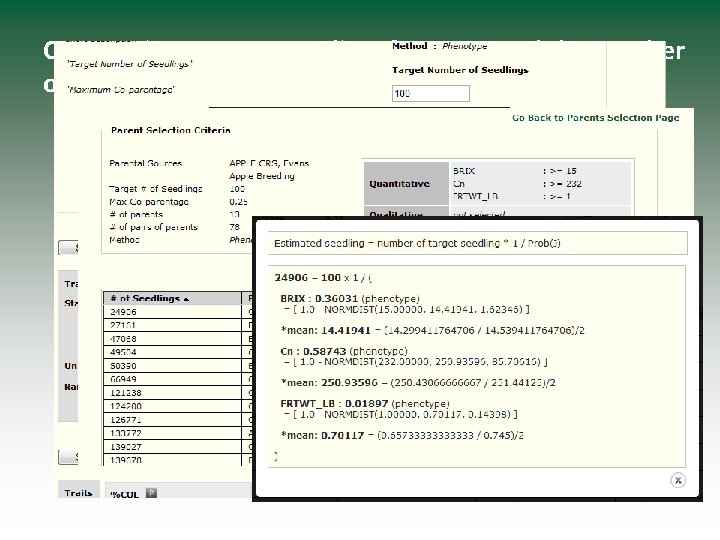The height and width of the screenshot is (540, 720).
Task: Click the *mean: 0.70117 line in popup
Action: point(402,435)
